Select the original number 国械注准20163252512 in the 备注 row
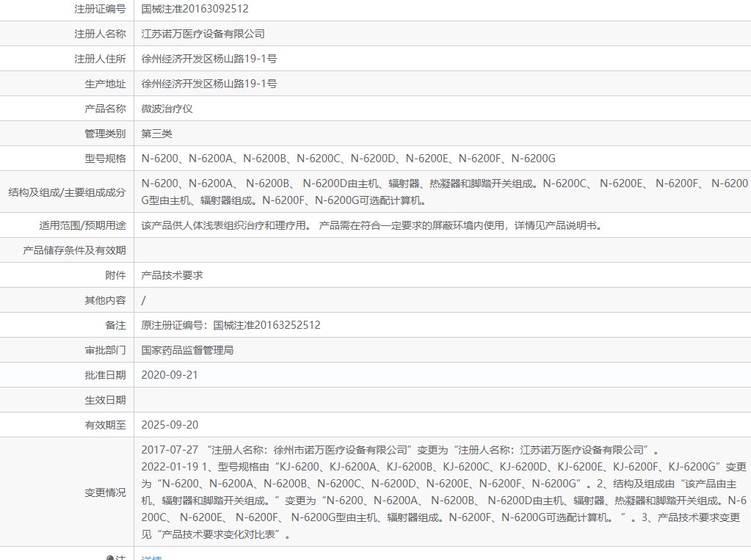 pyautogui.click(x=266, y=325)
